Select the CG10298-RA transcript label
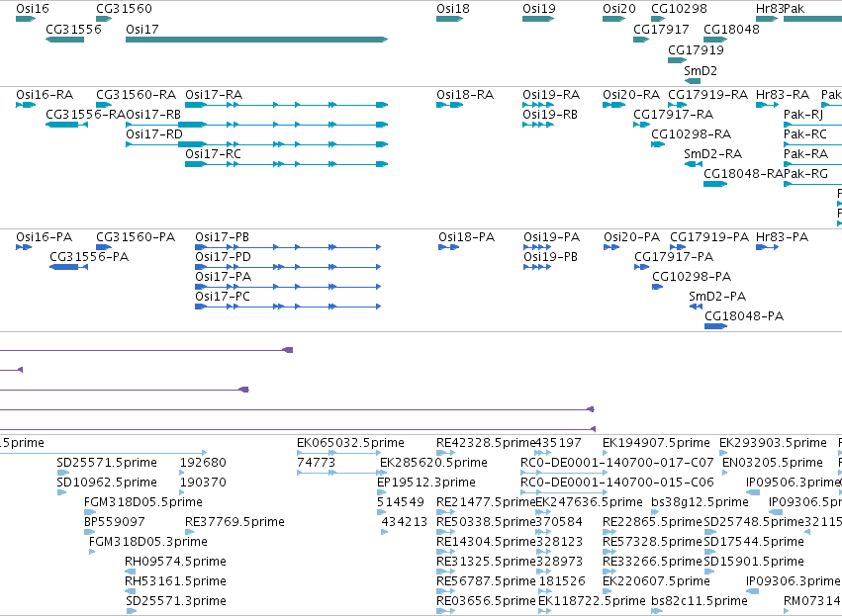This screenshot has width=842, height=616. point(691,134)
